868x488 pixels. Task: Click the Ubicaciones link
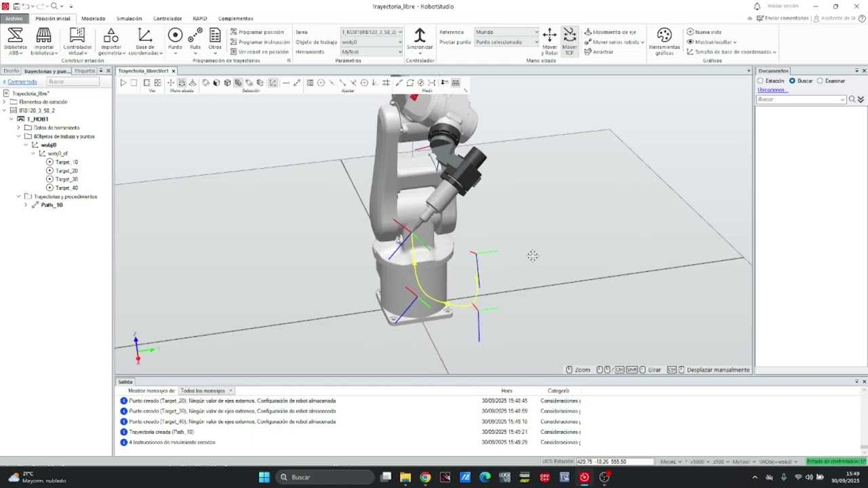click(771, 89)
